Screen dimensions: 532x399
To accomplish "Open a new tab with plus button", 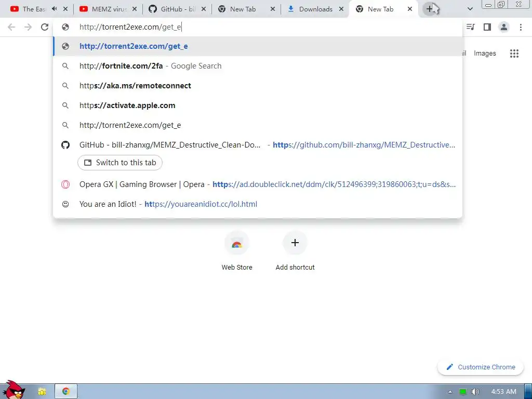I will [x=430, y=9].
